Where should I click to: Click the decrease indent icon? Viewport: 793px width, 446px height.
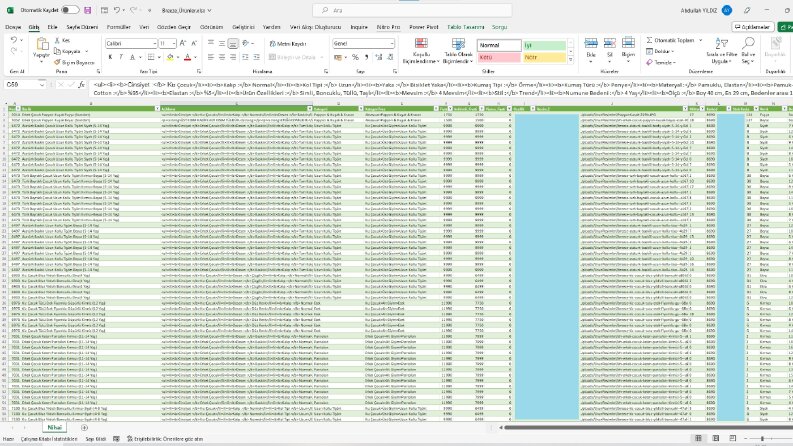246,57
